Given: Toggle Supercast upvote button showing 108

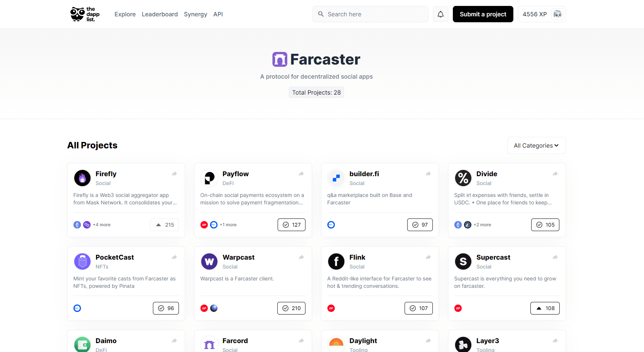Looking at the screenshot, I should [x=545, y=308].
